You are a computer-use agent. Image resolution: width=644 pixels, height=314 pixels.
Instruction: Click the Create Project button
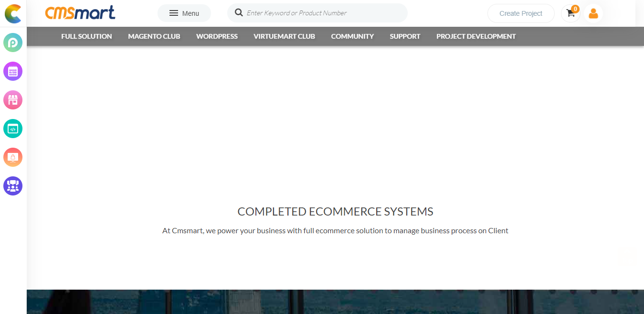521,13
